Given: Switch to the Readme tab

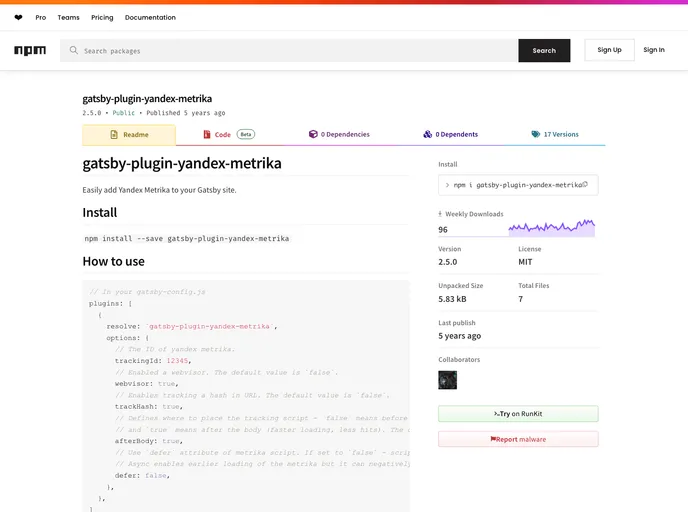Looking at the screenshot, I should tap(129, 135).
